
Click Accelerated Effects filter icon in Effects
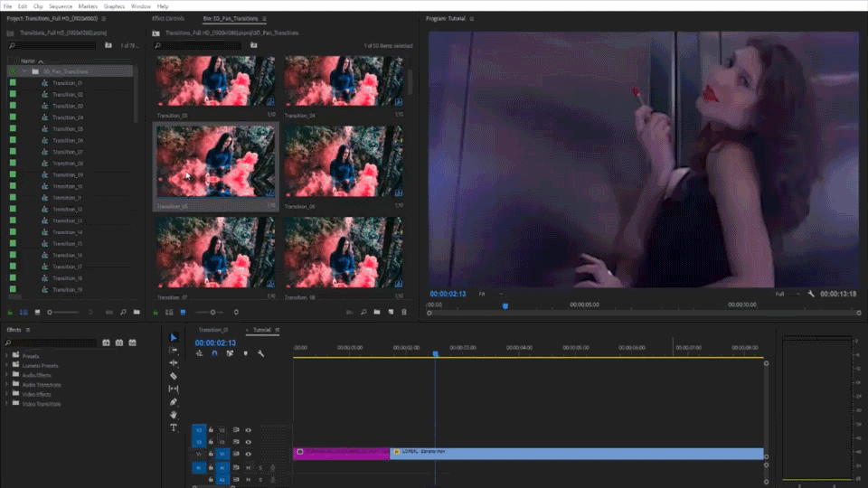[x=106, y=343]
